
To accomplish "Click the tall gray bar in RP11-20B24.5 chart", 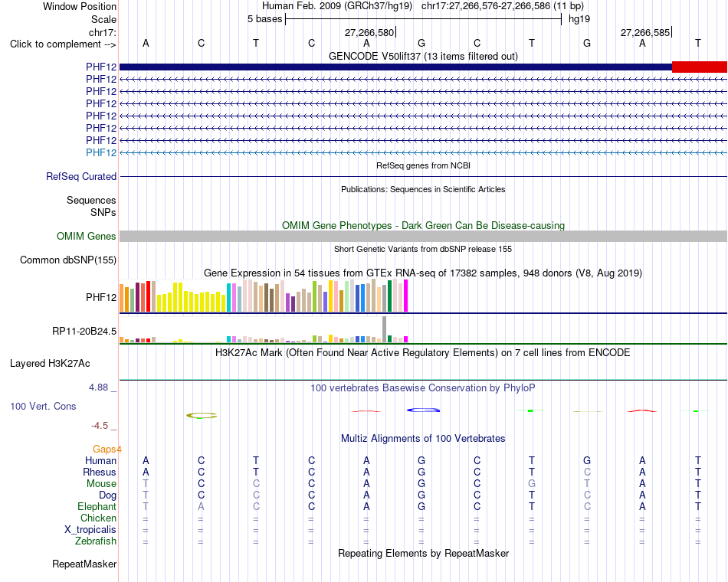I will [x=385, y=329].
